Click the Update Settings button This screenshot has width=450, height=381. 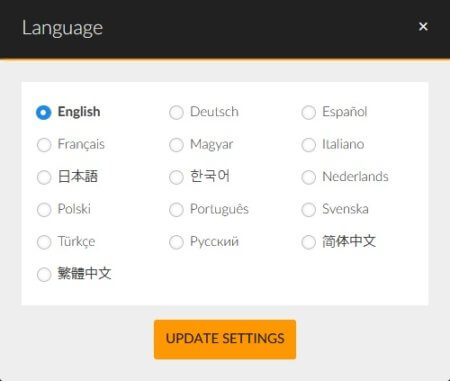(225, 339)
